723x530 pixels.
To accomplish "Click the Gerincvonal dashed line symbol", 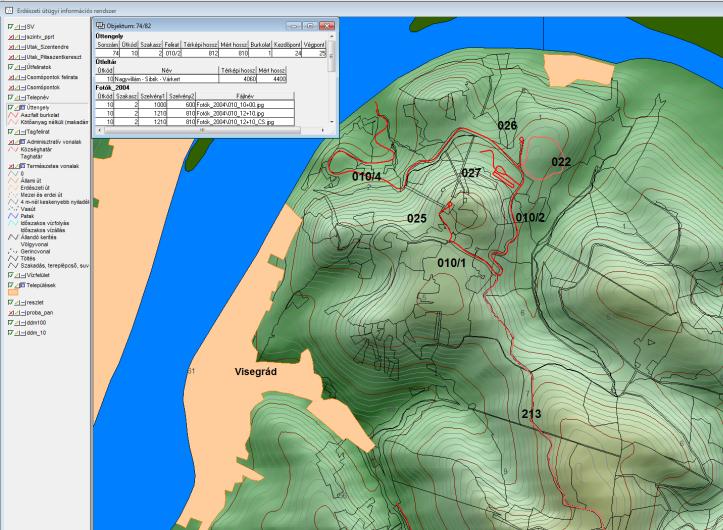I will tap(13, 251).
